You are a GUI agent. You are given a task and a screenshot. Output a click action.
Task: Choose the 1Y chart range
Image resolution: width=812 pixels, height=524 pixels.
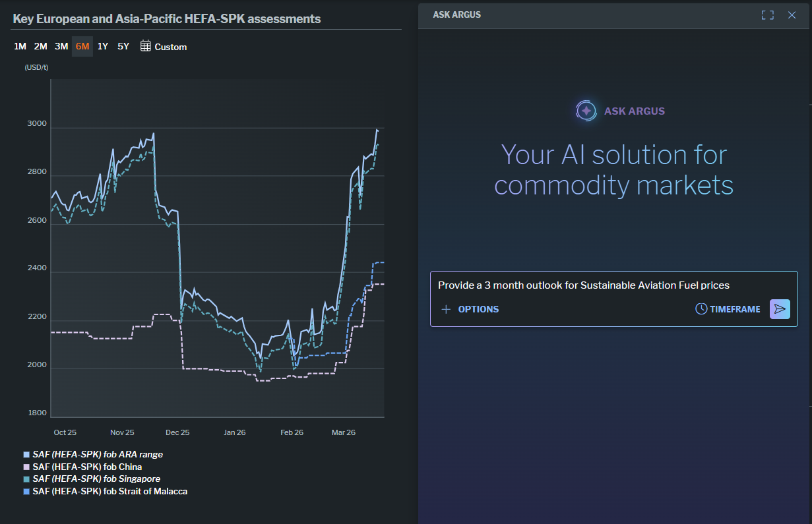click(103, 46)
